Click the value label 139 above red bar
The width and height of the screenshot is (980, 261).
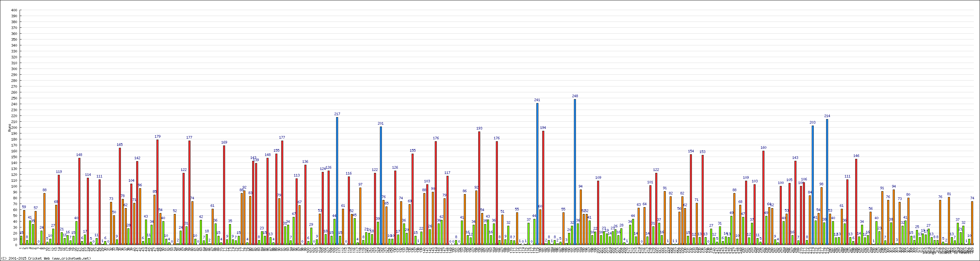click(257, 160)
